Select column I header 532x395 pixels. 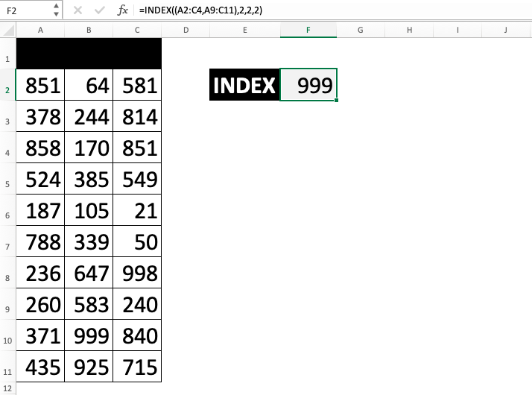pyautogui.click(x=457, y=31)
